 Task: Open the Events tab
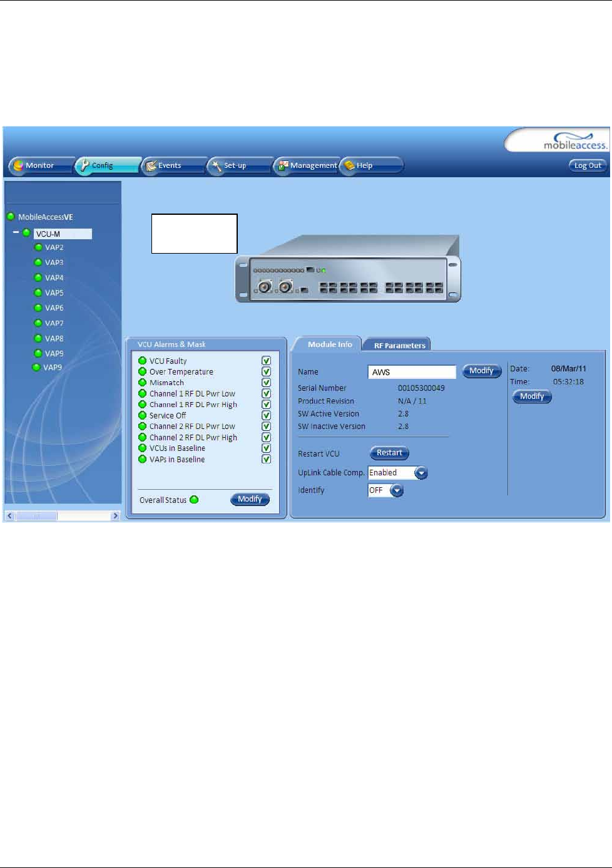(174, 165)
